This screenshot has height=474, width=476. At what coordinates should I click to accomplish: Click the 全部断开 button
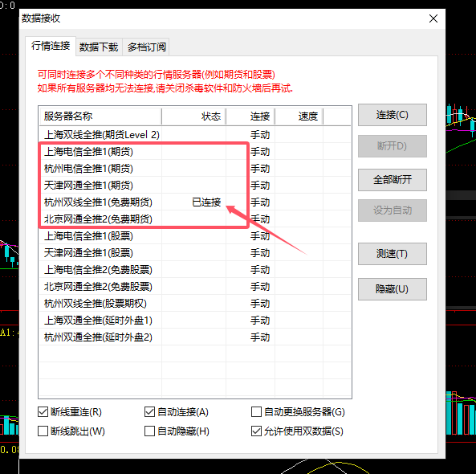[x=393, y=180]
